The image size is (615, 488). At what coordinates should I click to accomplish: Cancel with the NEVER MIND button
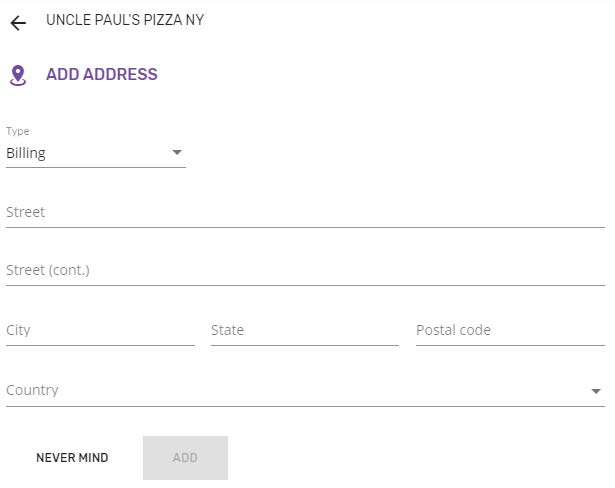pyautogui.click(x=72, y=458)
